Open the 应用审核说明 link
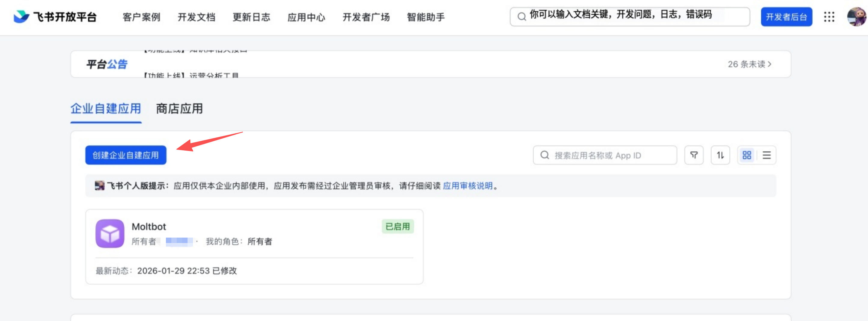Viewport: 868px width, 321px height. click(x=467, y=185)
